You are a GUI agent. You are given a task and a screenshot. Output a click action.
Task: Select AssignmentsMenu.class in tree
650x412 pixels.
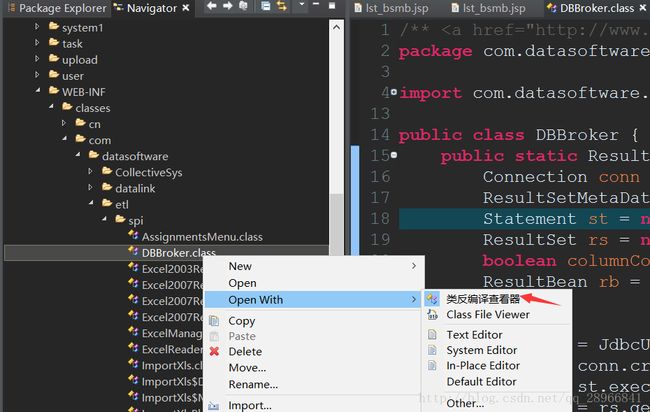(x=202, y=237)
